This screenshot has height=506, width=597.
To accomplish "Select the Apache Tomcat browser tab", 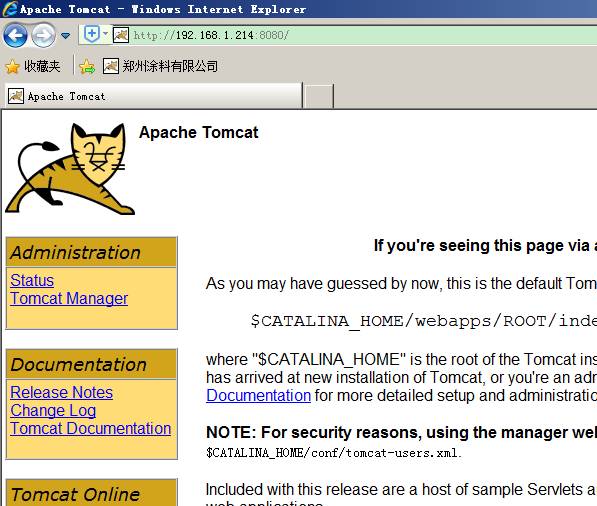I will [x=153, y=96].
